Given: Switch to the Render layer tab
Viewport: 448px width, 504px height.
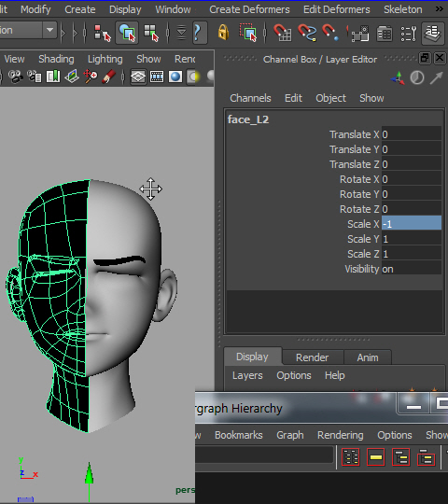Looking at the screenshot, I should pyautogui.click(x=312, y=357).
